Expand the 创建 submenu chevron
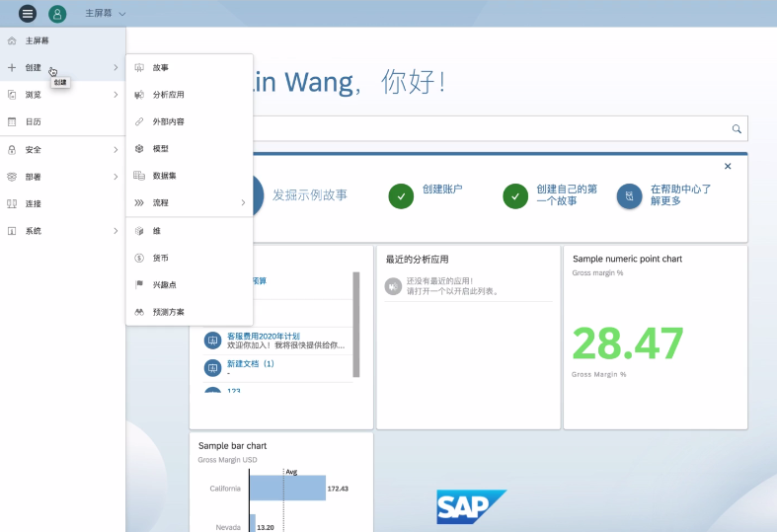This screenshot has height=532, width=777. [x=116, y=67]
